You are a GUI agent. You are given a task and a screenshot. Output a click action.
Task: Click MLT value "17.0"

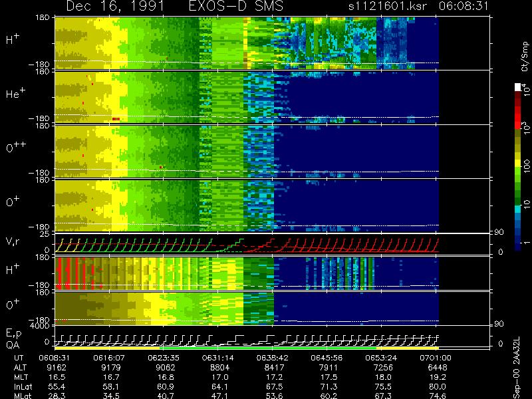pyautogui.click(x=219, y=377)
